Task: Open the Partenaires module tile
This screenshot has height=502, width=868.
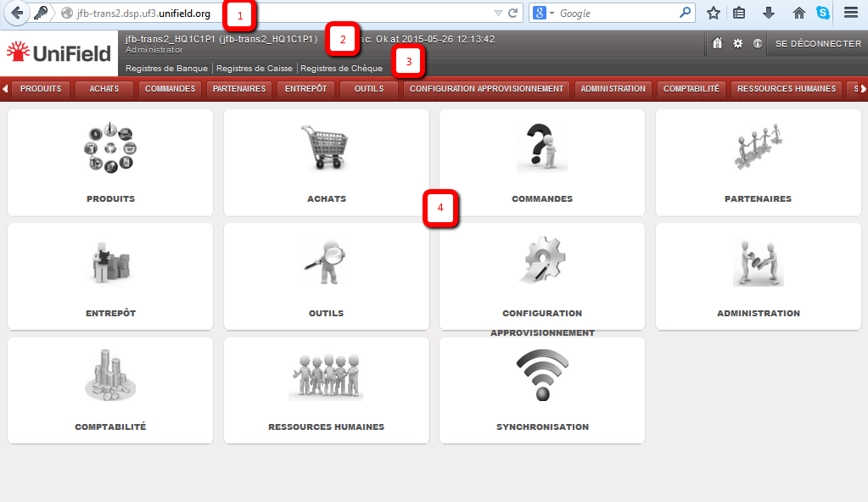Action: pyautogui.click(x=758, y=162)
